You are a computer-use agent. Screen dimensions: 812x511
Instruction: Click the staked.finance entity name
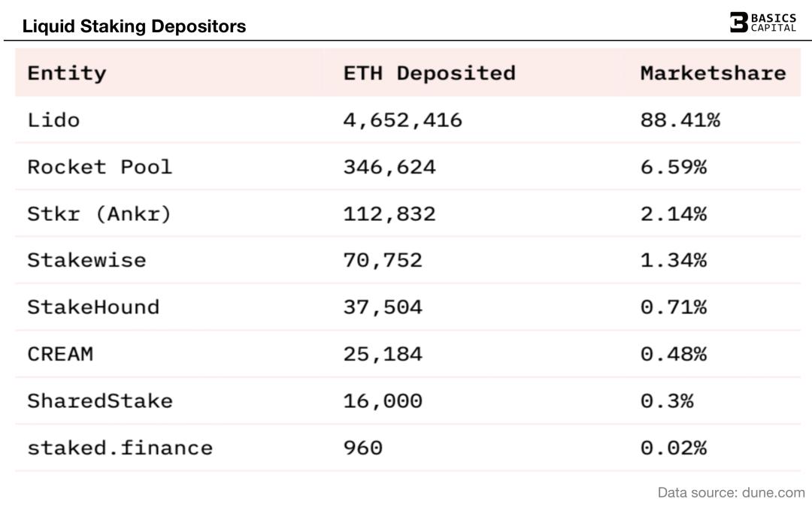tap(120, 448)
